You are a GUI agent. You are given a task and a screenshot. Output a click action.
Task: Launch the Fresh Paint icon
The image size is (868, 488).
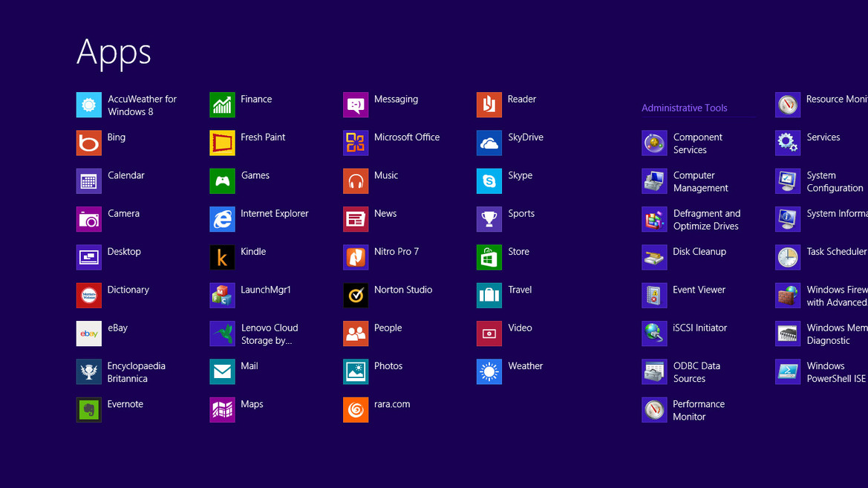point(222,143)
